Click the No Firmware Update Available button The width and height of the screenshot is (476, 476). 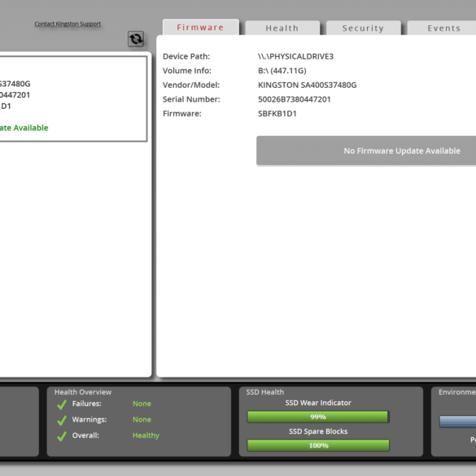click(x=366, y=151)
